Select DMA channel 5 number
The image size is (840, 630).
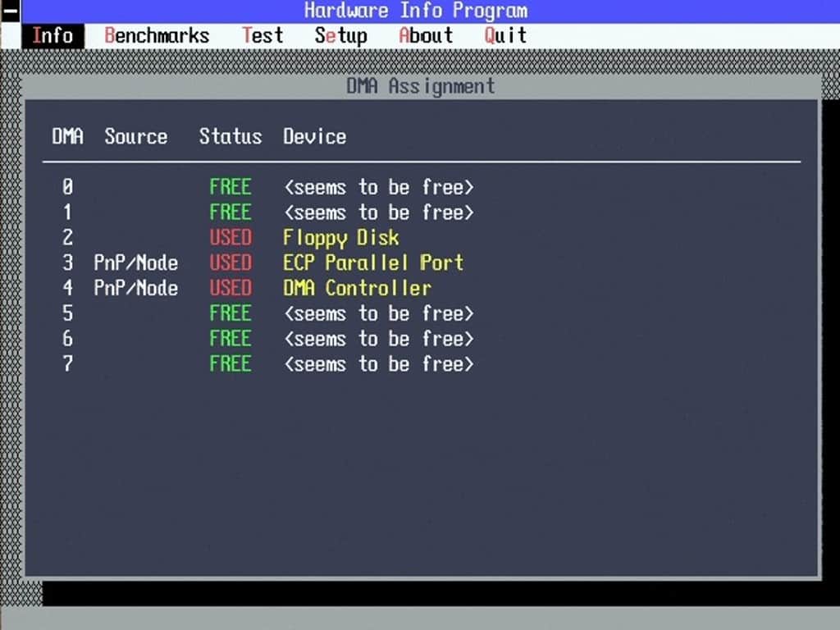click(67, 313)
